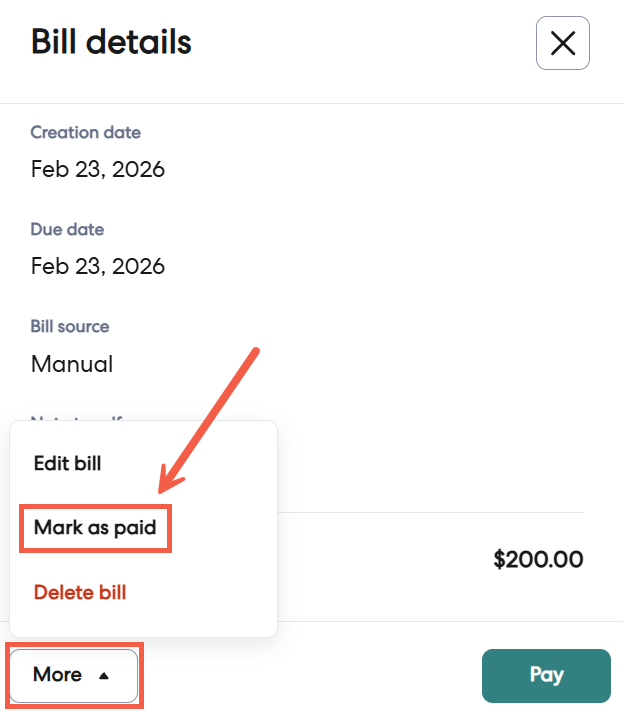Click the date value under Creation date
This screenshot has width=623, height=715.
(97, 169)
